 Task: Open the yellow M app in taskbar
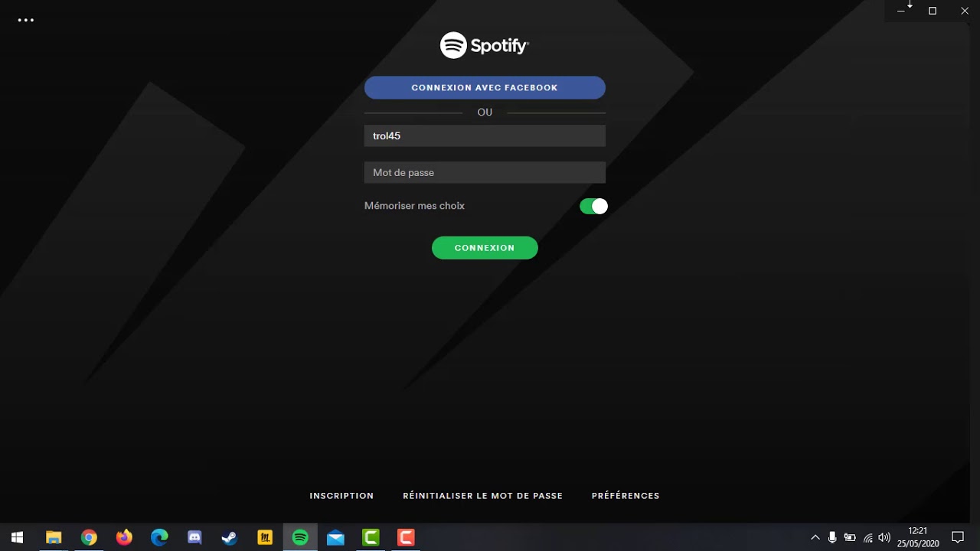pos(265,537)
